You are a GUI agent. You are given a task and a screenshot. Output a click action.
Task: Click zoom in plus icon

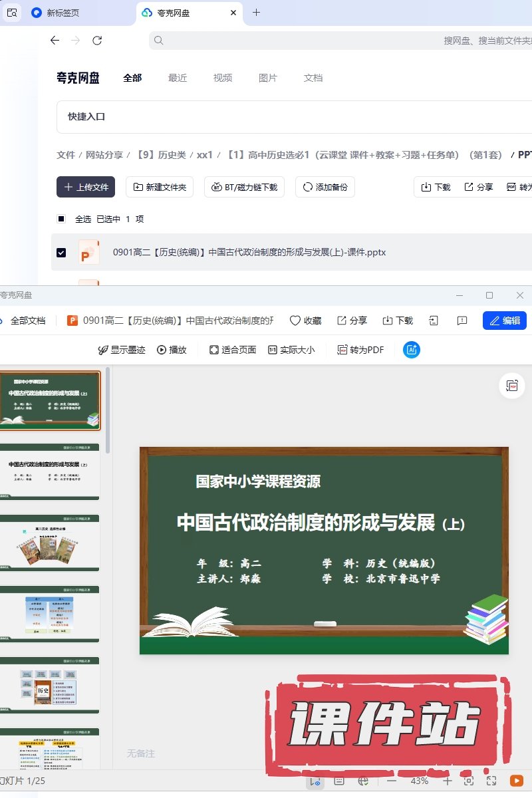tap(447, 781)
